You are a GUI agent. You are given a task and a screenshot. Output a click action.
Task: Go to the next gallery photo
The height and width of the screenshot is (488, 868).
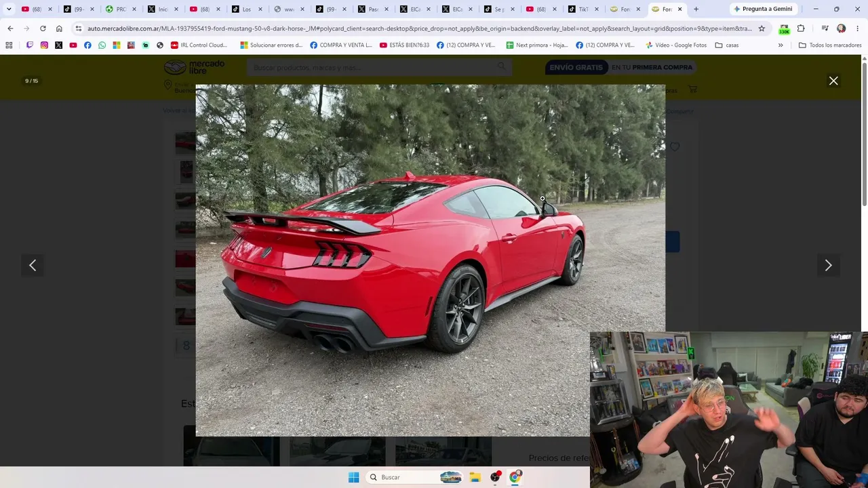tap(828, 265)
